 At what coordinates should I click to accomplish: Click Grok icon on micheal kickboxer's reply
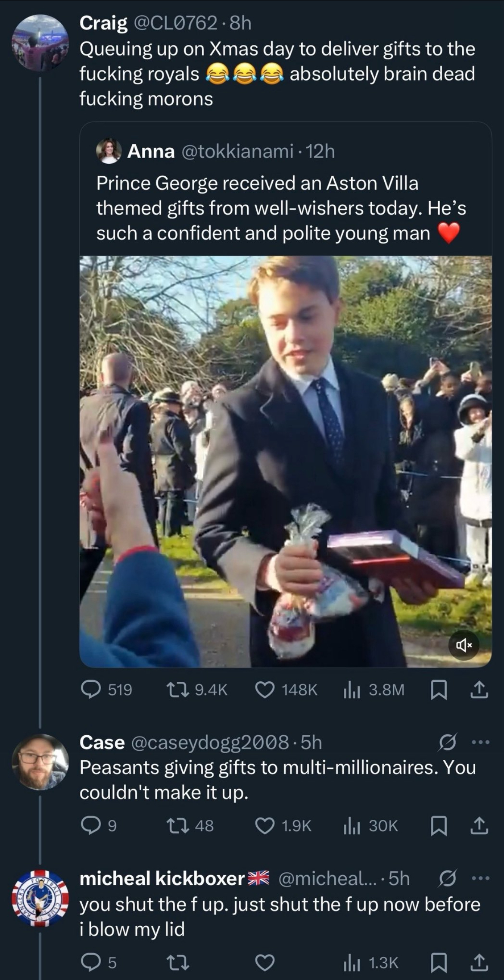(447, 878)
